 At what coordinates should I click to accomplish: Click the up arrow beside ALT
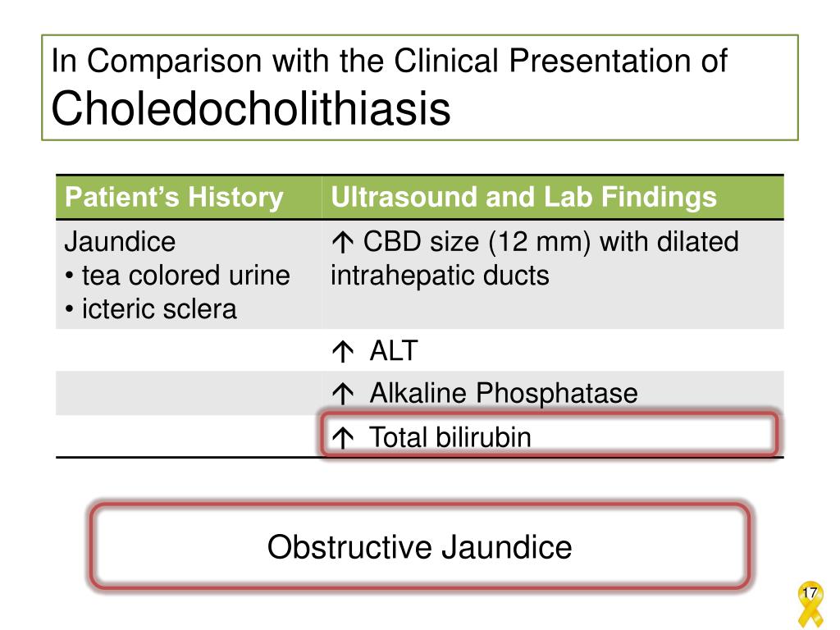tap(343, 352)
